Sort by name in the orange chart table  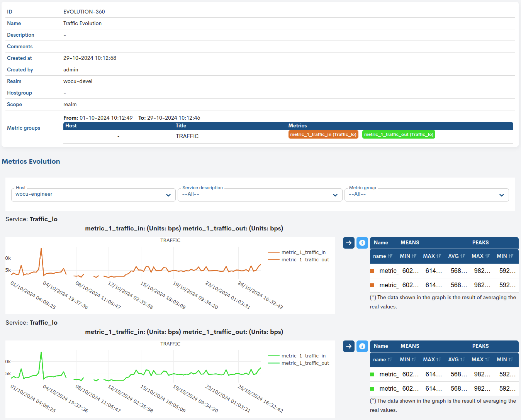tap(383, 256)
